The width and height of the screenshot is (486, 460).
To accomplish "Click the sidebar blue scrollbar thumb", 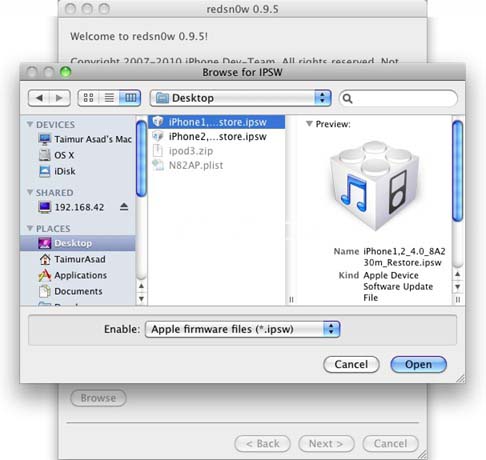I will tap(141, 159).
